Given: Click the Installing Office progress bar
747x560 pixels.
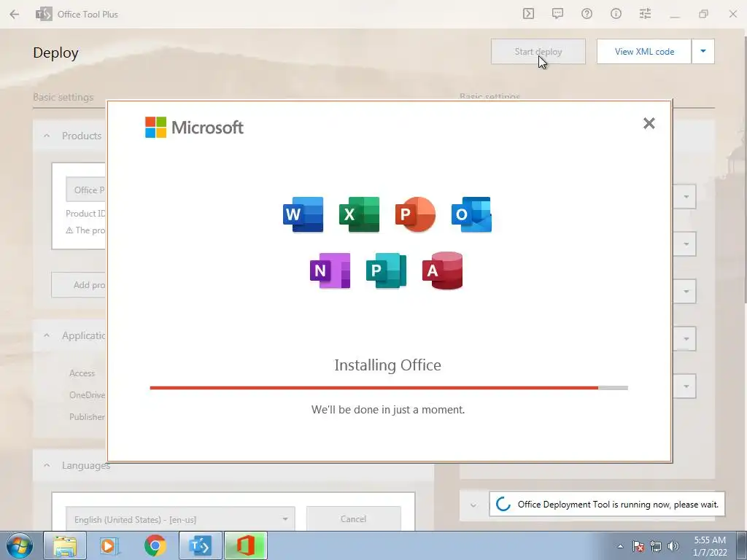Looking at the screenshot, I should coord(389,388).
